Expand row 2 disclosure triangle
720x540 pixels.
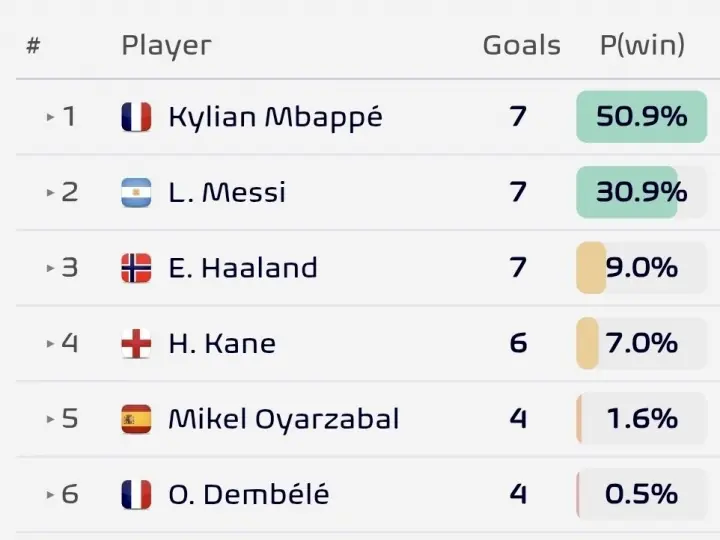[x=51, y=192]
